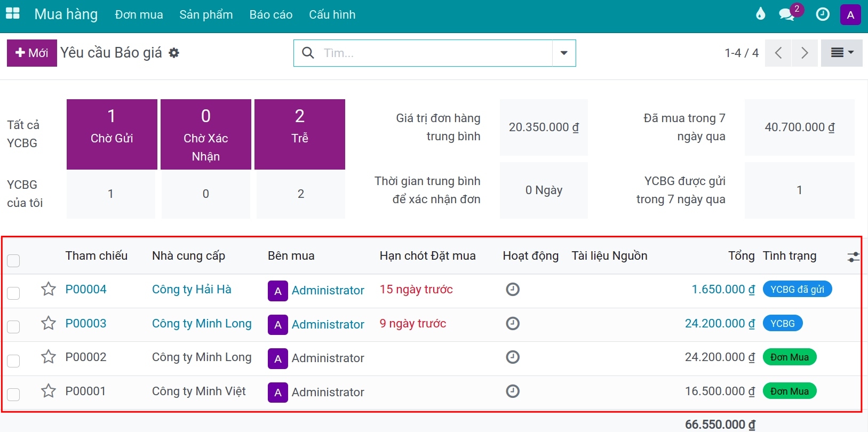Click my YCBG Trễ count 2
Screen dimensions: 868x432
(301, 194)
